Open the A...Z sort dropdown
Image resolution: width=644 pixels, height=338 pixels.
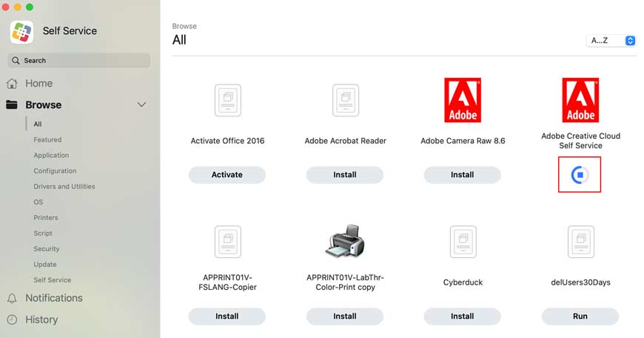click(x=611, y=40)
